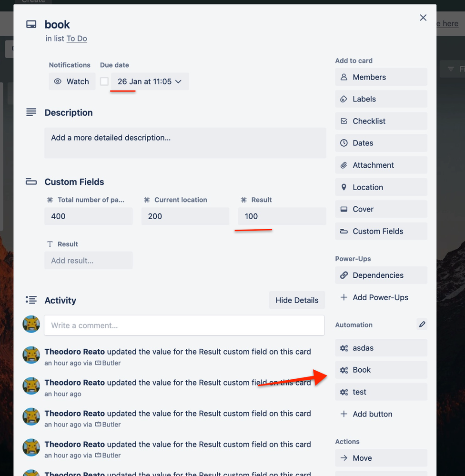Screen dimensions: 465x476
Task: Click the pencil icon next to Automation
Action: 422,324
